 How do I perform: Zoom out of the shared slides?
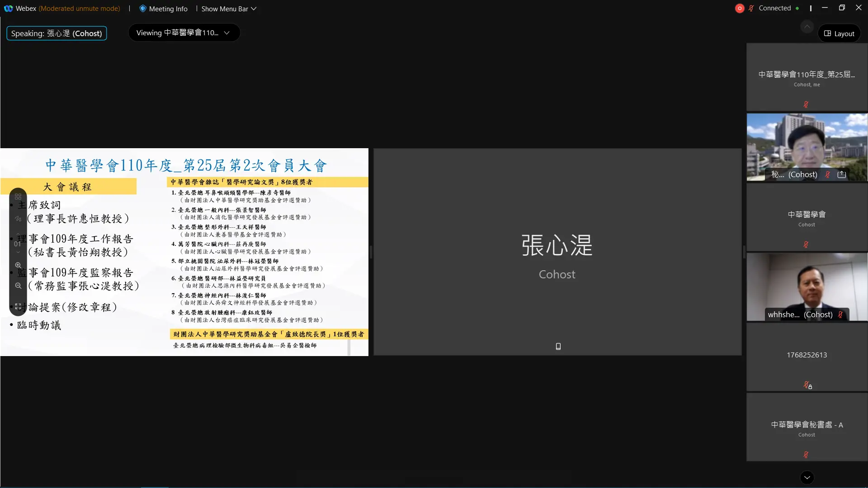18,286
